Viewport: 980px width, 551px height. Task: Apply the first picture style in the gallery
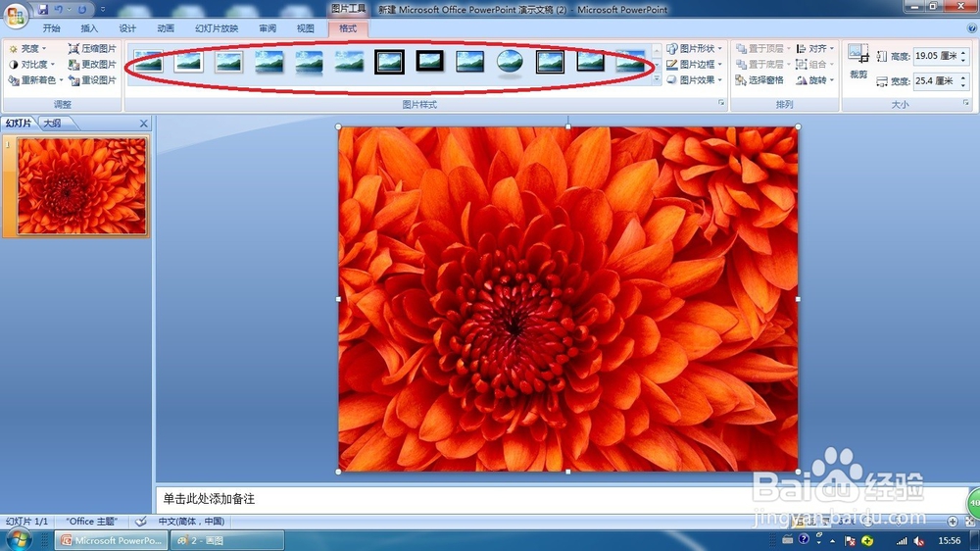tap(148, 62)
